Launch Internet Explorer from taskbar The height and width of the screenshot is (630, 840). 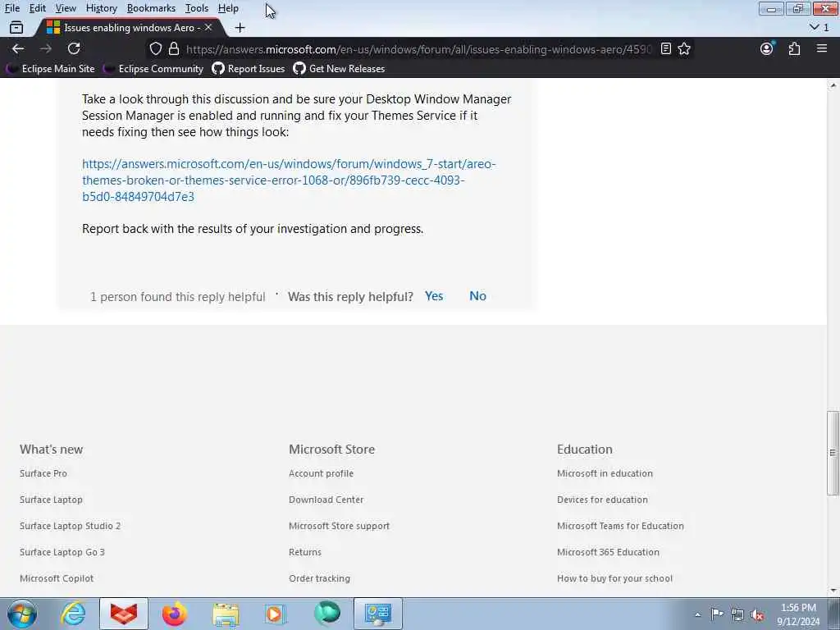pos(73,614)
